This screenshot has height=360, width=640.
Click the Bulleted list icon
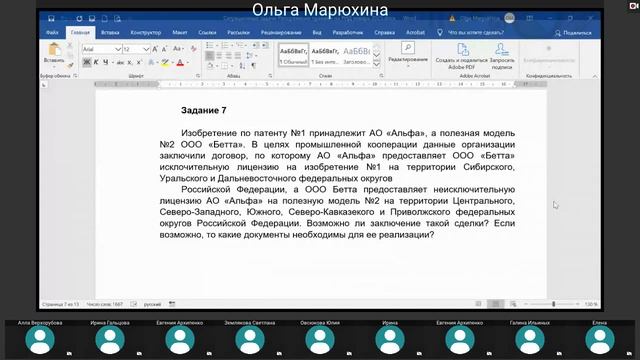[x=209, y=45]
